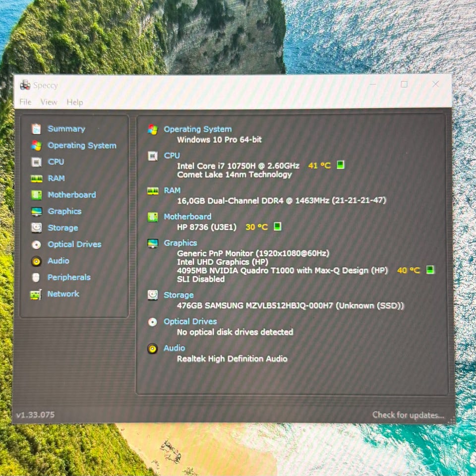Click Audio heading link in summary
This screenshot has width=476, height=476.
[x=174, y=348]
